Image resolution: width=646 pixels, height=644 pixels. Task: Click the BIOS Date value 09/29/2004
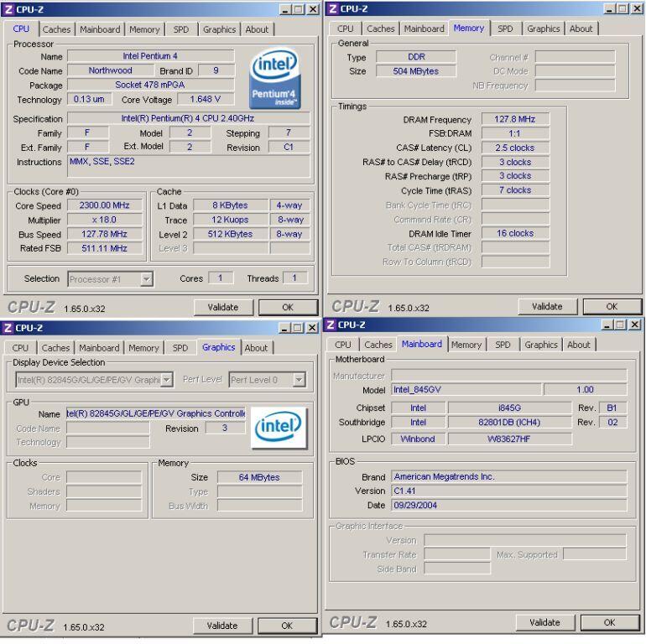pyautogui.click(x=508, y=506)
